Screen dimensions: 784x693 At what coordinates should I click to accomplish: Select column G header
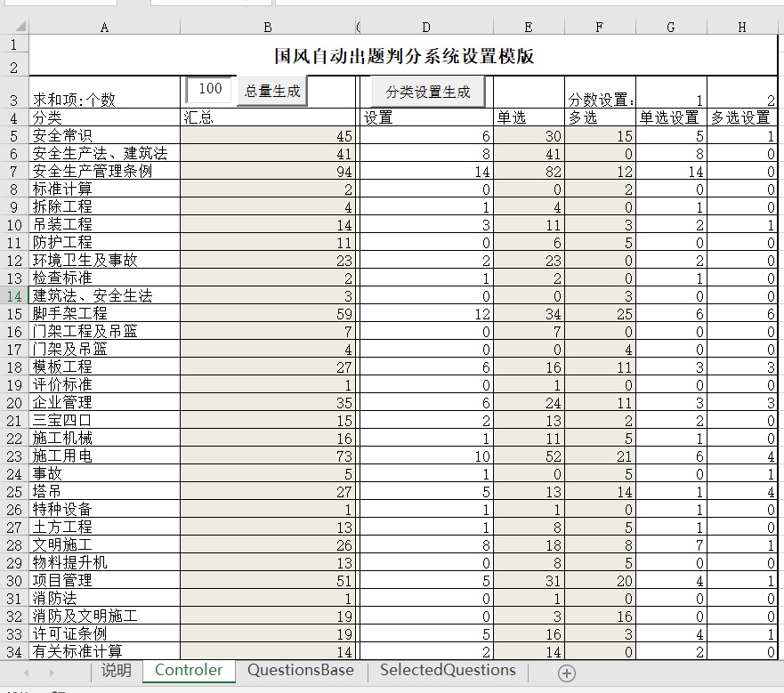670,27
